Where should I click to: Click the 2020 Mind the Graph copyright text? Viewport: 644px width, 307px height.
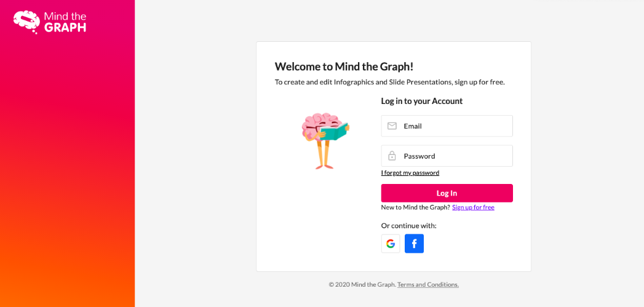tap(362, 284)
